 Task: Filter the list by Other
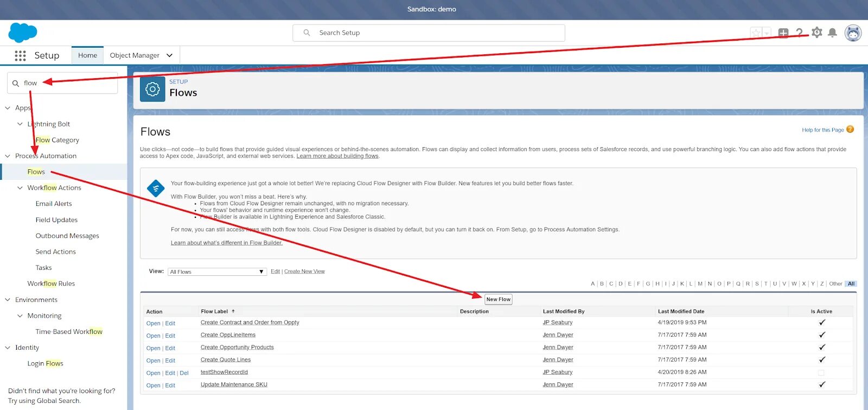point(835,283)
